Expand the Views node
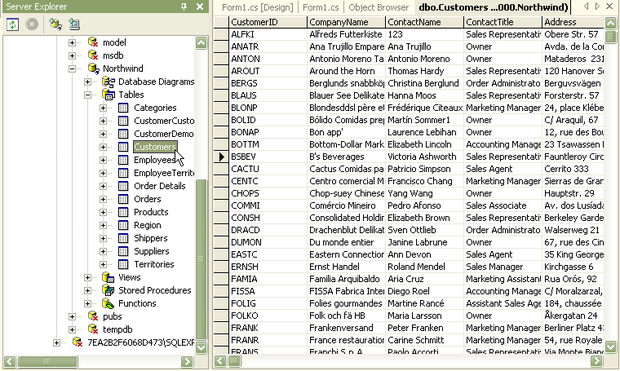Viewport: 620px width, 371px height. pos(87,277)
